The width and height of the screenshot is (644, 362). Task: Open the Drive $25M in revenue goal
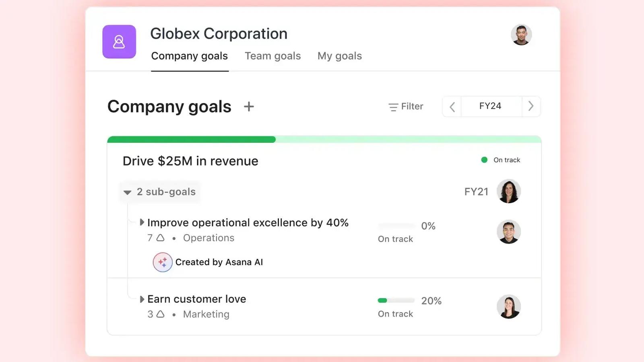pyautogui.click(x=190, y=161)
